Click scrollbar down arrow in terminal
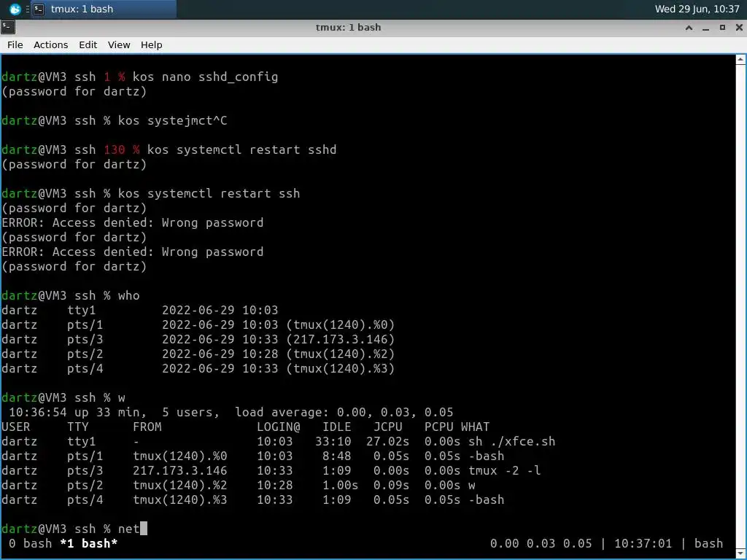Viewport: 747px width, 560px height. tap(740, 554)
